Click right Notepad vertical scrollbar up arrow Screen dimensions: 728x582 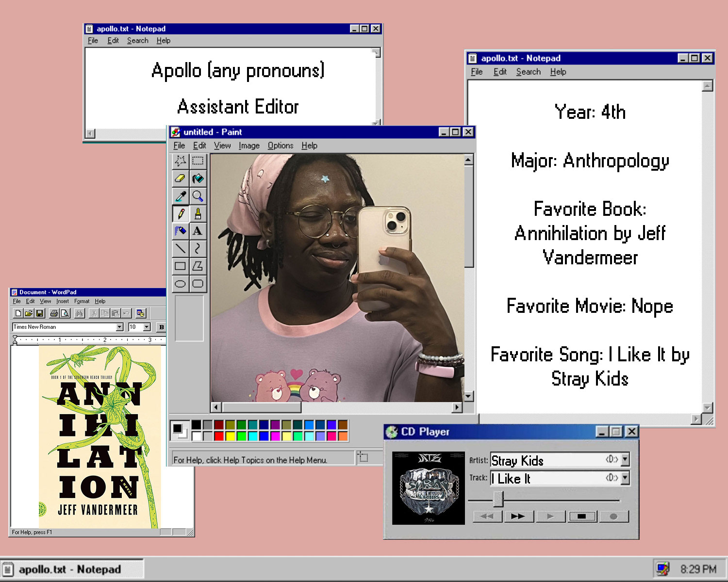coord(708,86)
